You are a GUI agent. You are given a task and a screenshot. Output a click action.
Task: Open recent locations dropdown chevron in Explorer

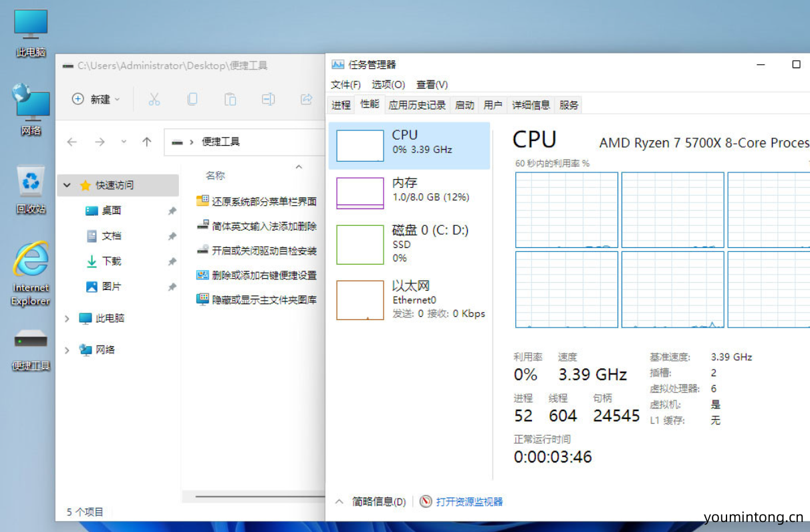(124, 142)
